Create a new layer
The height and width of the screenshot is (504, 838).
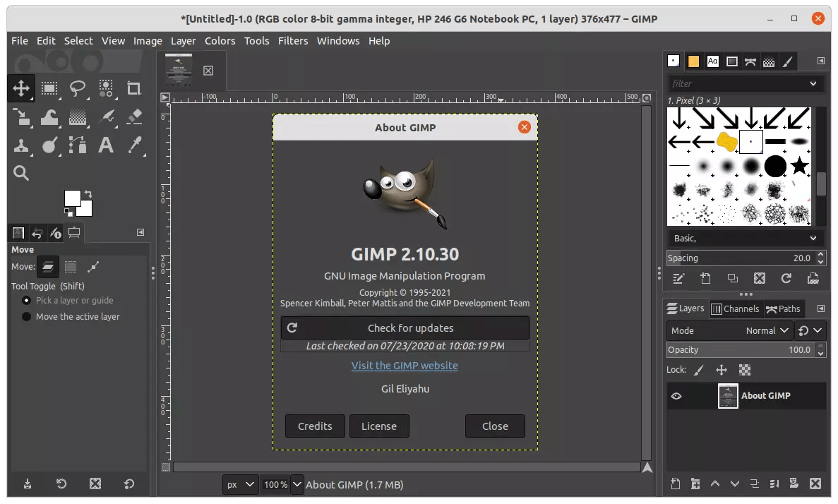[675, 484]
